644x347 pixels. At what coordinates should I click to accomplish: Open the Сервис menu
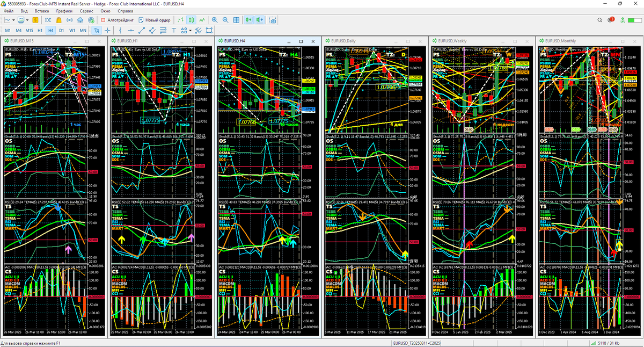86,11
